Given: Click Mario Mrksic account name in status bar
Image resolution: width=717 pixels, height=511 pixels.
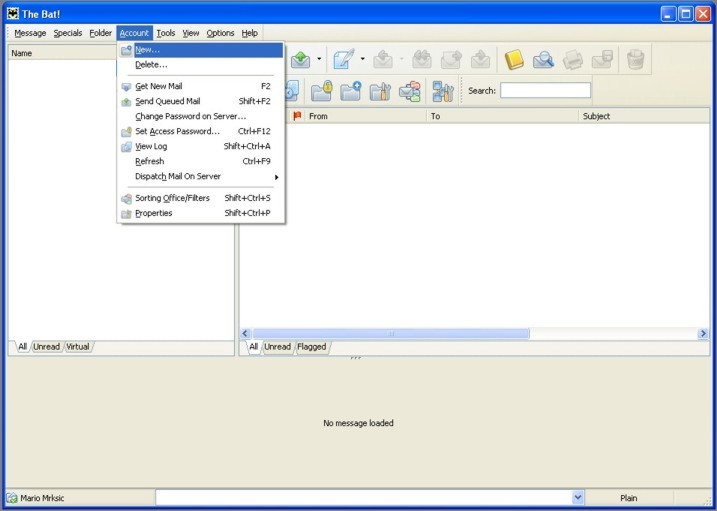Looking at the screenshot, I should click(x=42, y=498).
